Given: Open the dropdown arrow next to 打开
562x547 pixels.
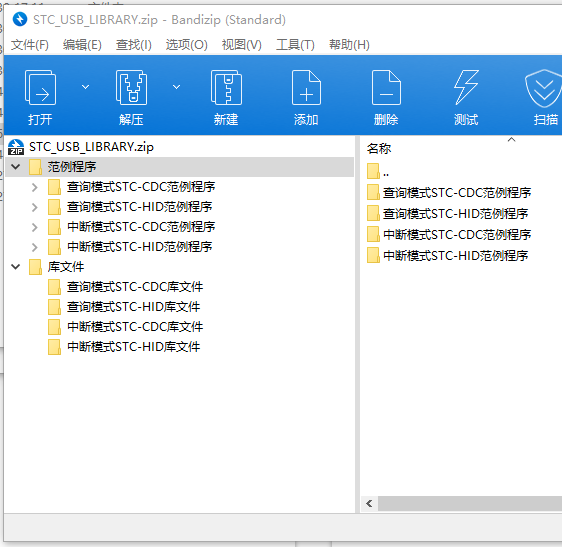Looking at the screenshot, I should [x=85, y=87].
